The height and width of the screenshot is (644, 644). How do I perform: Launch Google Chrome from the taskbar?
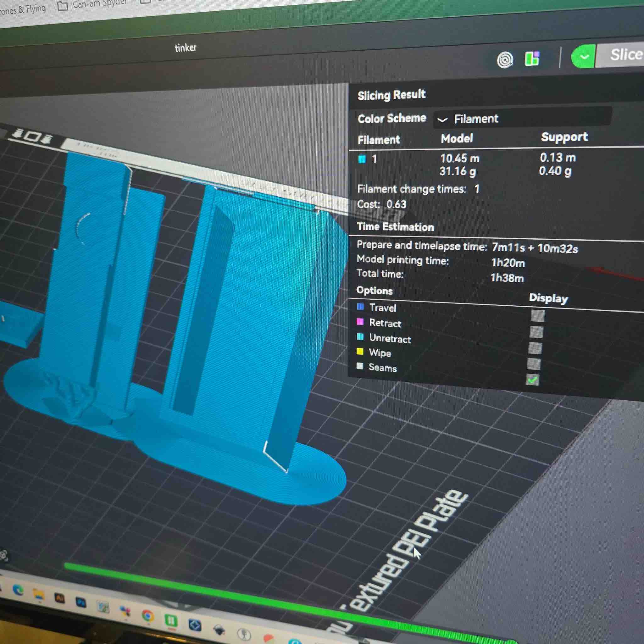tap(148, 615)
